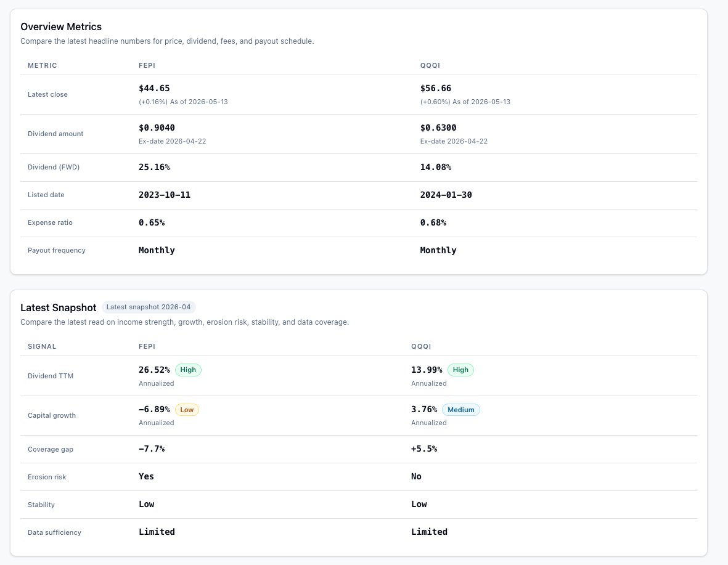
Task: Click FEPI coverage gap -7.7%
Action: (152, 449)
